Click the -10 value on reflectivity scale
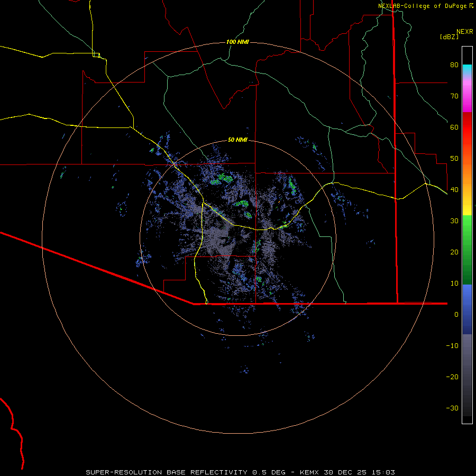 click(x=452, y=346)
